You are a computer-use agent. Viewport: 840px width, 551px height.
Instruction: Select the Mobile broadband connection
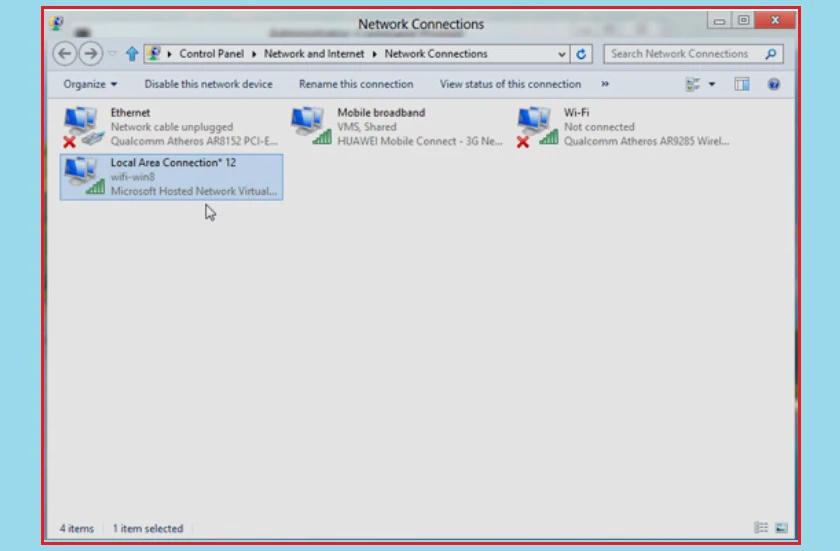(x=398, y=127)
